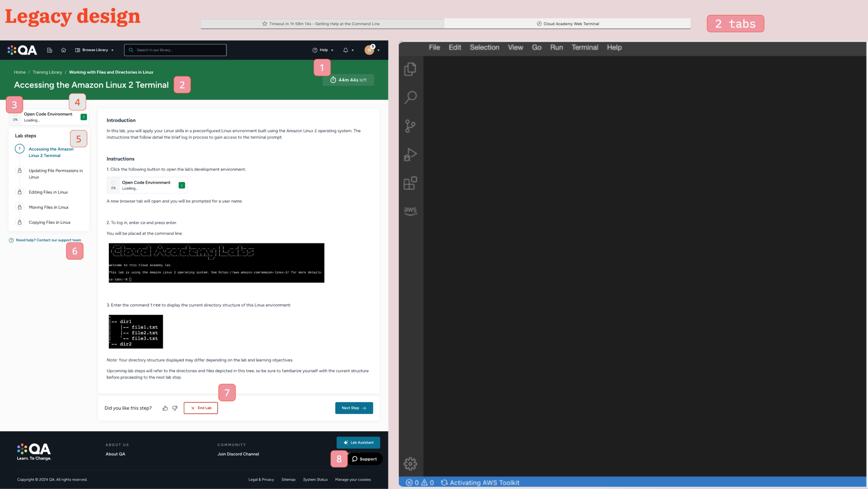
Task: Click the timer showing 44m 44s left
Action: tap(348, 80)
